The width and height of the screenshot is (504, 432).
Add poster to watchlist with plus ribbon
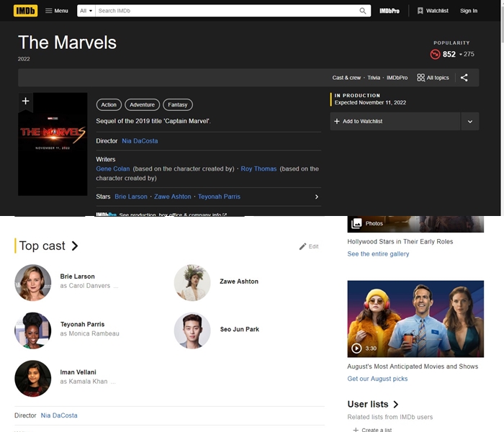coord(25,101)
